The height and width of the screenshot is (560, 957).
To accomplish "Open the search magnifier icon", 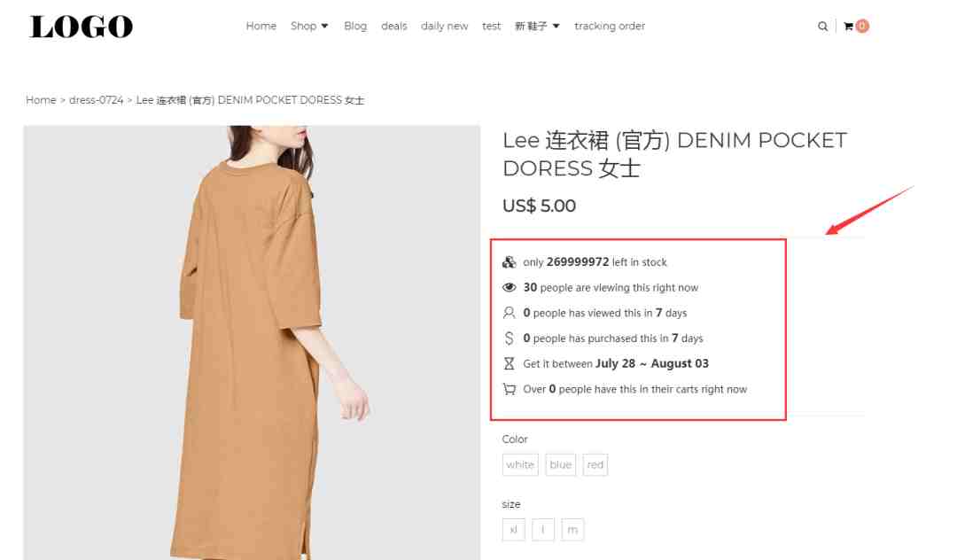I will [822, 27].
